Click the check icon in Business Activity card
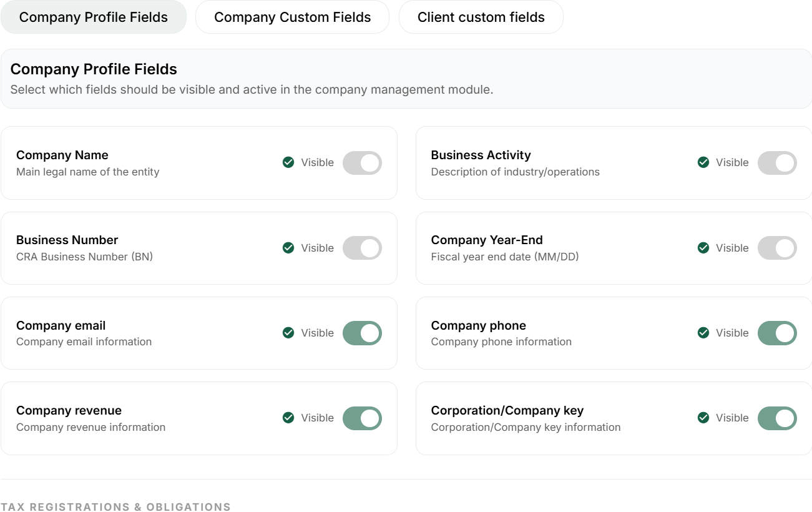Image resolution: width=812 pixels, height=512 pixels. (703, 162)
